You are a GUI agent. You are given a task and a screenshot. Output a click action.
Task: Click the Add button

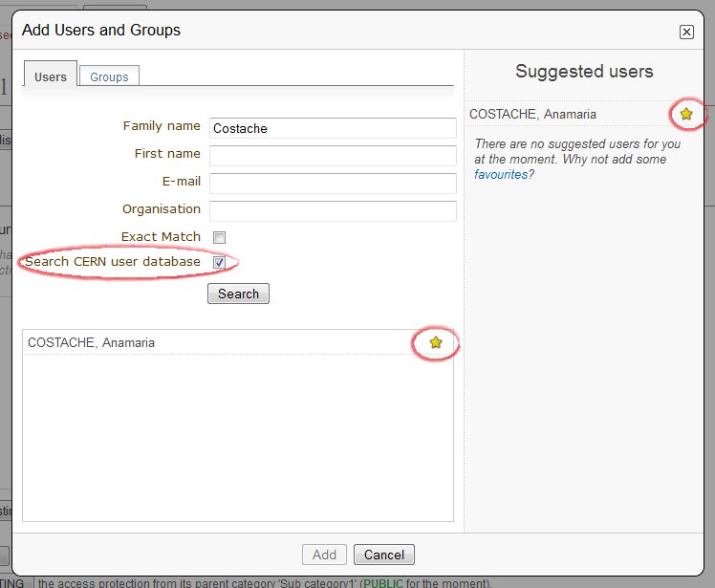click(x=324, y=555)
